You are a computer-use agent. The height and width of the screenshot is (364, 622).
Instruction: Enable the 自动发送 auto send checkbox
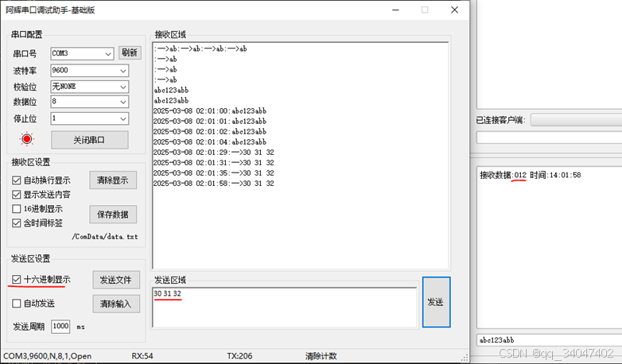pyautogui.click(x=17, y=303)
